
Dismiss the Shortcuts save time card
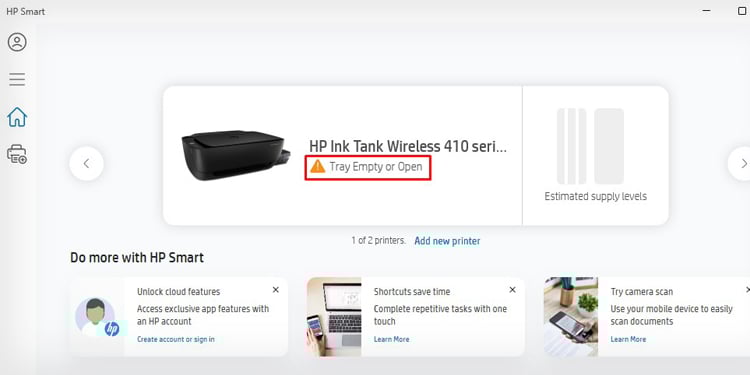click(512, 290)
